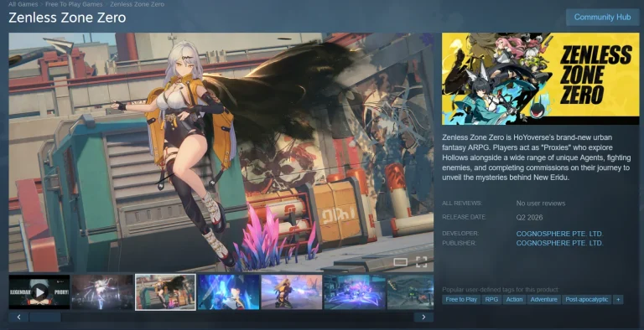Click the left arrow of thumbnail strip
This screenshot has width=644, height=330.
[x=19, y=317]
